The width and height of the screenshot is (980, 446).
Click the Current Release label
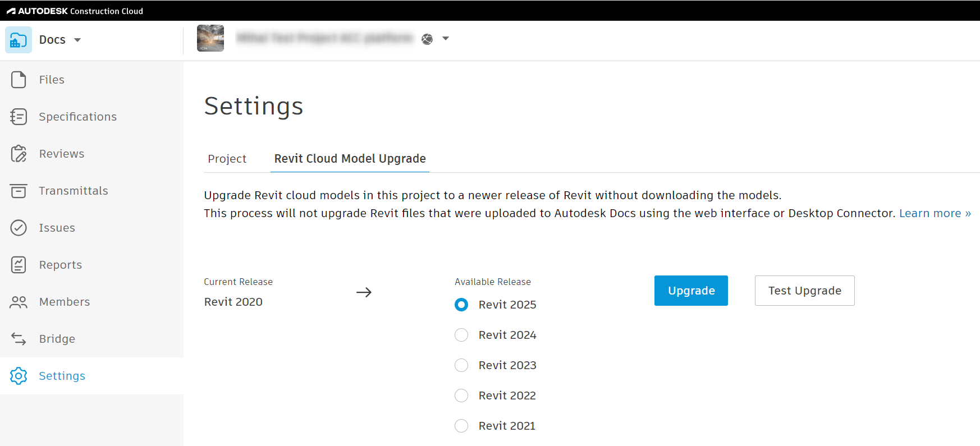click(x=239, y=282)
